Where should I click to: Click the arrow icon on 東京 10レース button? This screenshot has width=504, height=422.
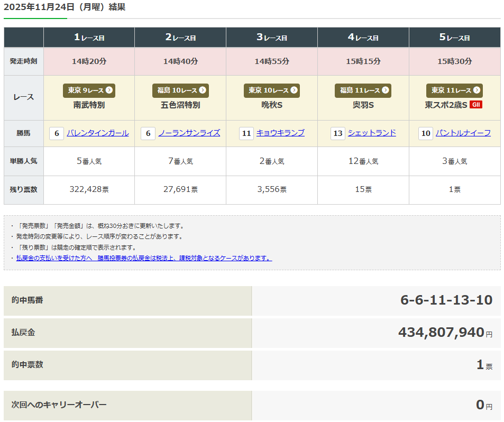(294, 90)
